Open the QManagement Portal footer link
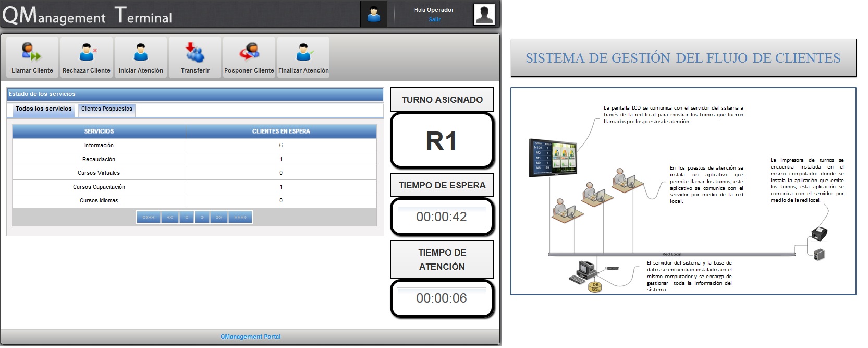Viewport: 868px width, 348px height. (250, 337)
